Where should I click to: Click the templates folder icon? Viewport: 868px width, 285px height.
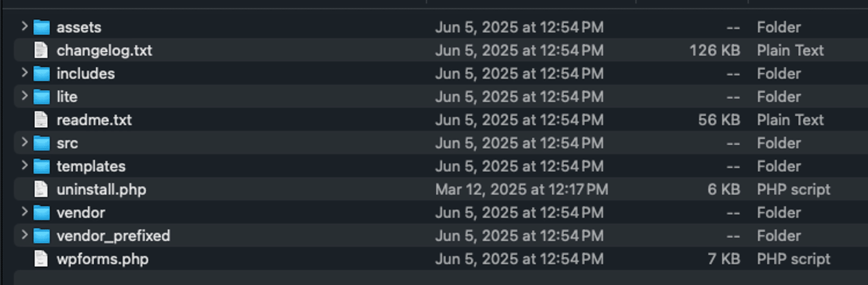(x=42, y=166)
